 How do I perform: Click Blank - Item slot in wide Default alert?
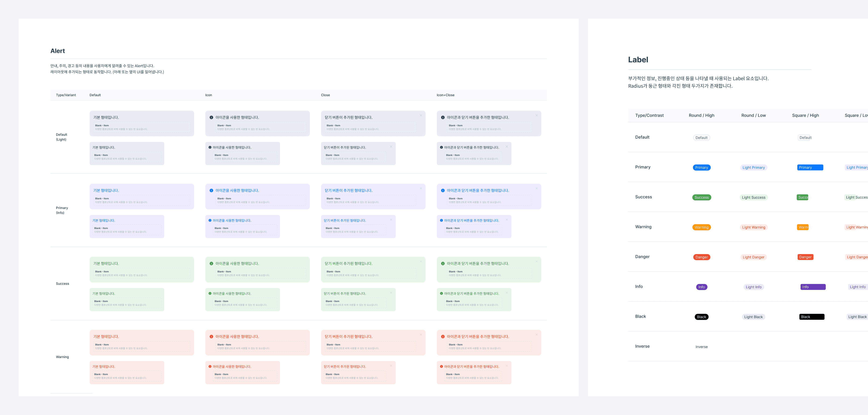point(142,127)
